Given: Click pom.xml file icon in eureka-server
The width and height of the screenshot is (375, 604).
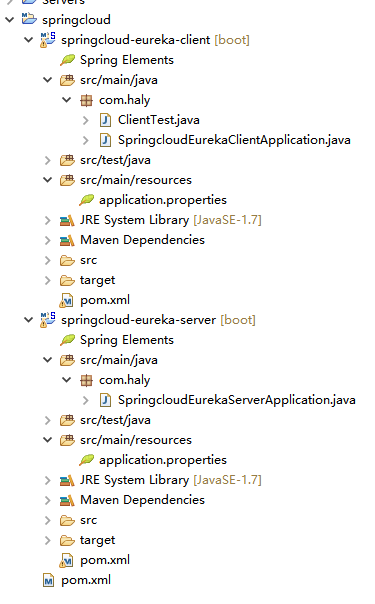Looking at the screenshot, I should 67,560.
